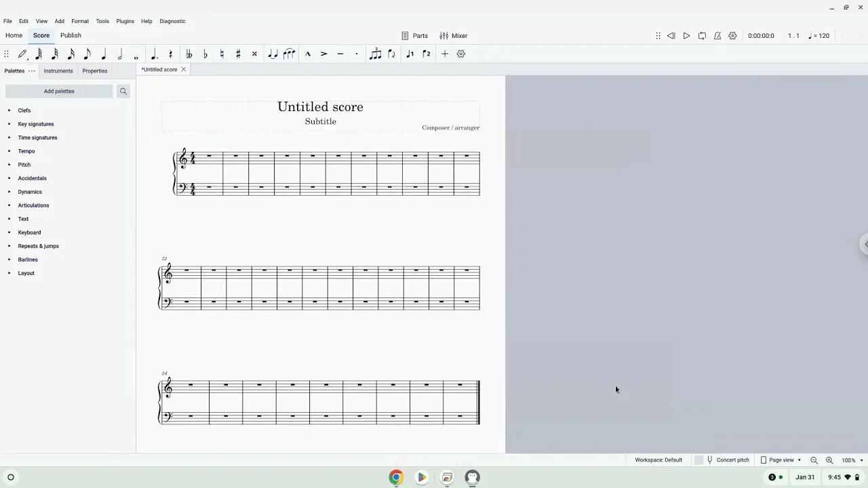868x488 pixels.
Task: Open the Parts window
Action: (x=415, y=35)
